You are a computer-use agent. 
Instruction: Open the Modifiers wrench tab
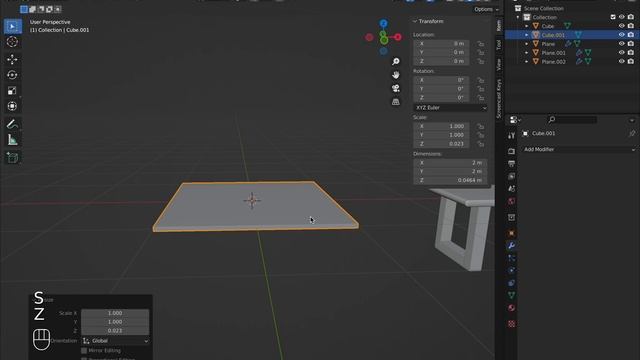(511, 245)
